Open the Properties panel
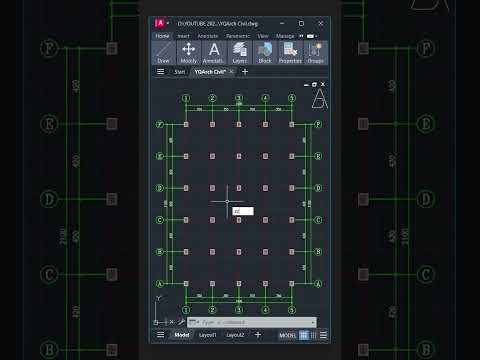This screenshot has height=360, width=480. tap(290, 53)
